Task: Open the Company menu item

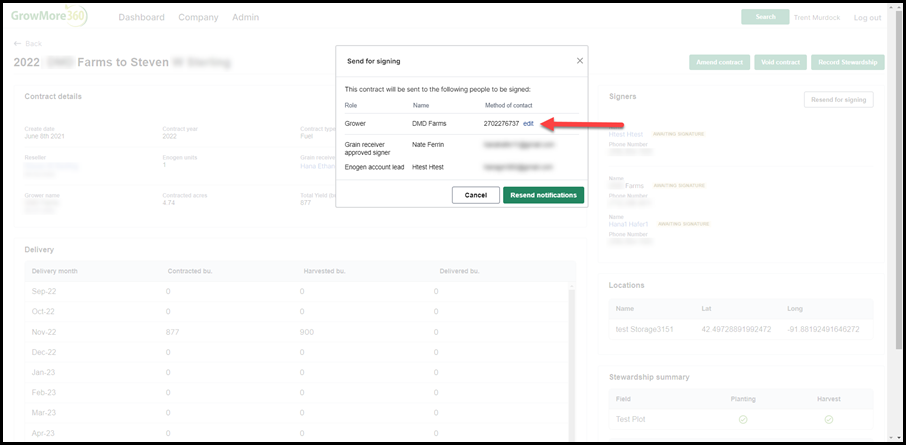Action: [198, 17]
